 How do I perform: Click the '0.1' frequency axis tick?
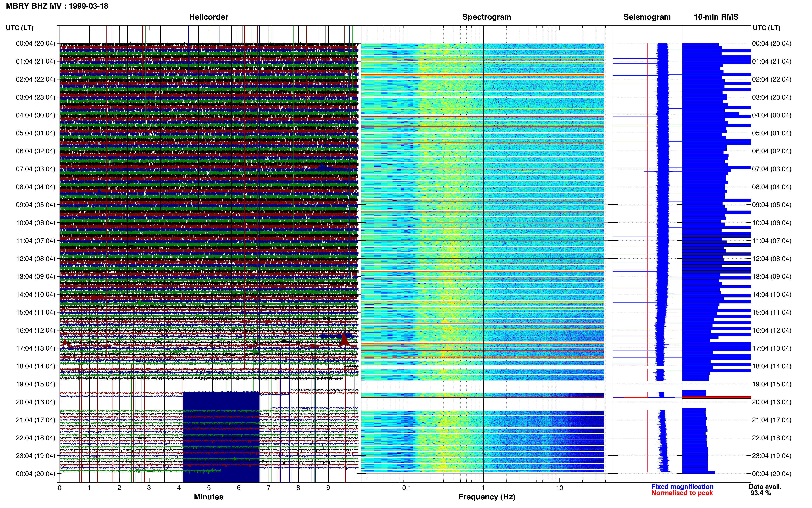pos(407,488)
